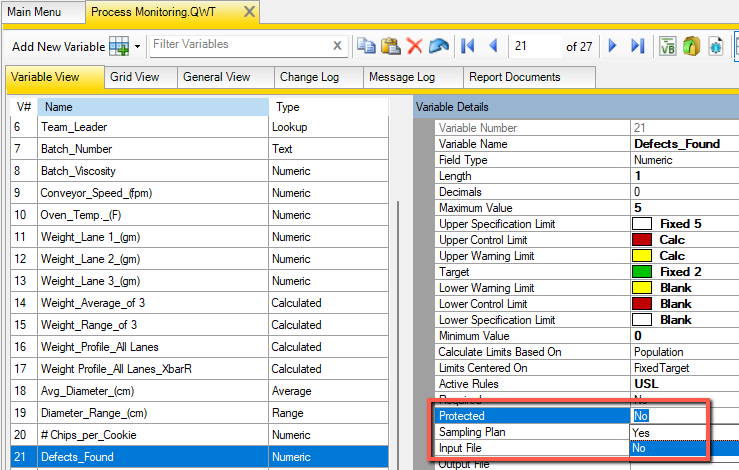Click the Copy variable toolbar icon
Screen dimensions: 739x470
tap(366, 46)
